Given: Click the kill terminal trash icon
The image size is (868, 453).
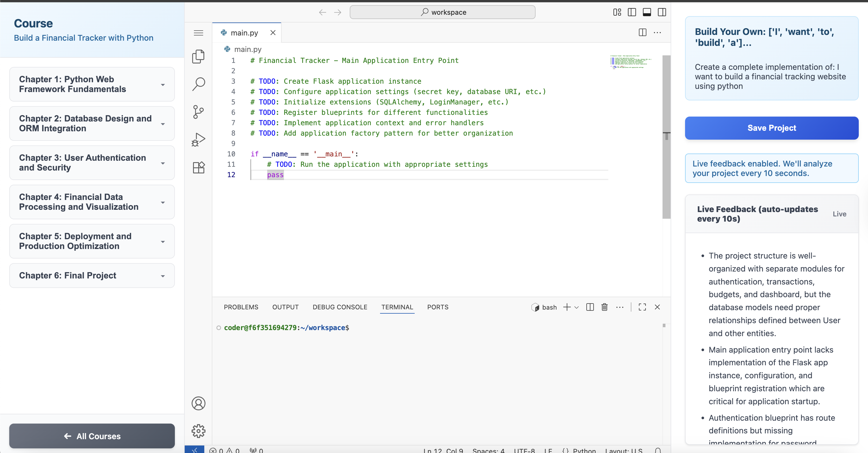Looking at the screenshot, I should pos(605,307).
